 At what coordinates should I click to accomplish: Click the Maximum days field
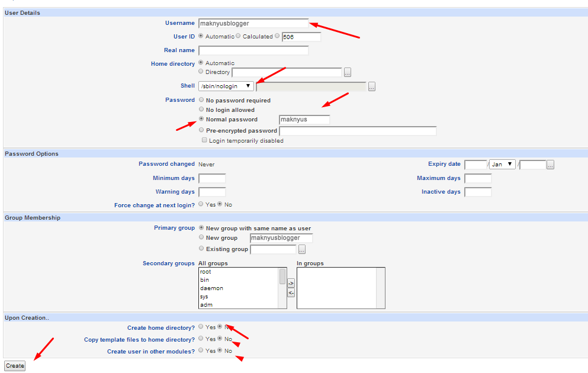(x=478, y=178)
